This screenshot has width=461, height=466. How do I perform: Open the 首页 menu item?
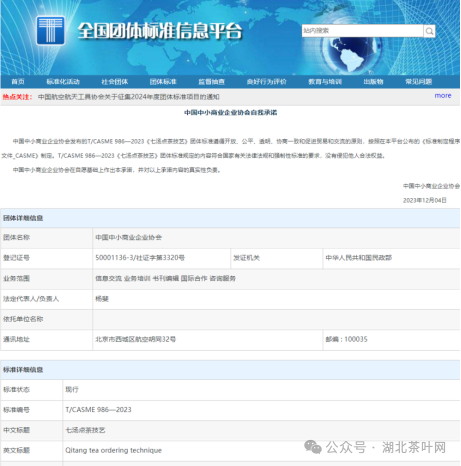18,82
